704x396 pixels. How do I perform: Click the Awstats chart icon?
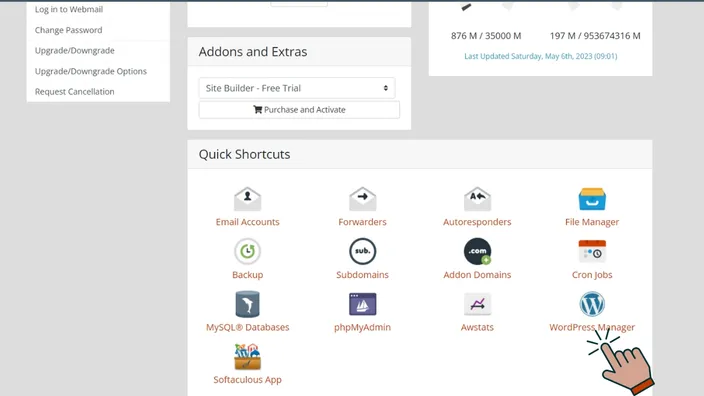477,304
